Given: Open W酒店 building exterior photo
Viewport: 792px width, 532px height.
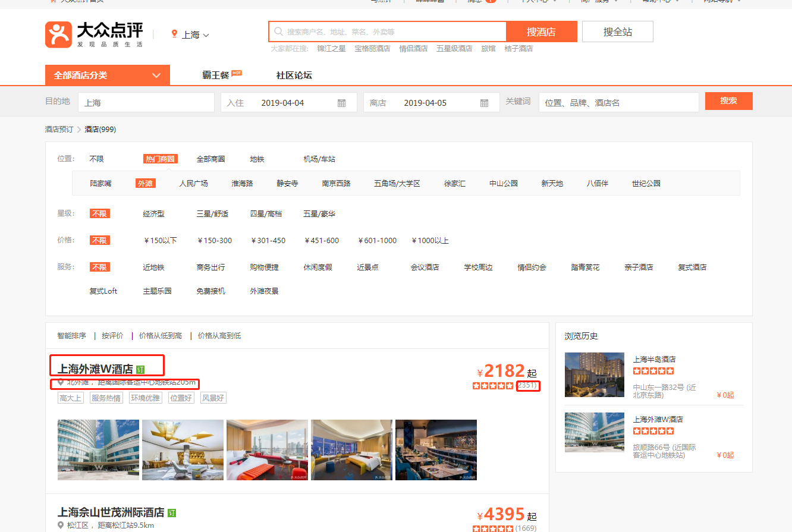Looking at the screenshot, I should tap(98, 450).
